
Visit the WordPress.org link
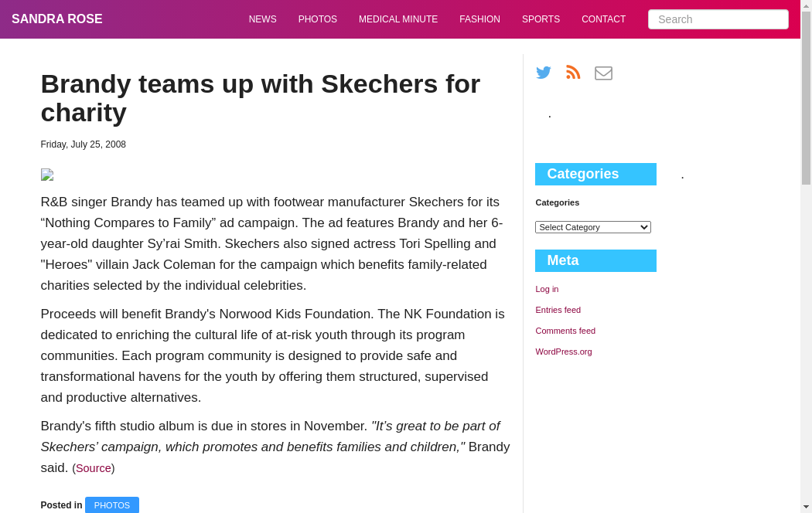(x=564, y=352)
